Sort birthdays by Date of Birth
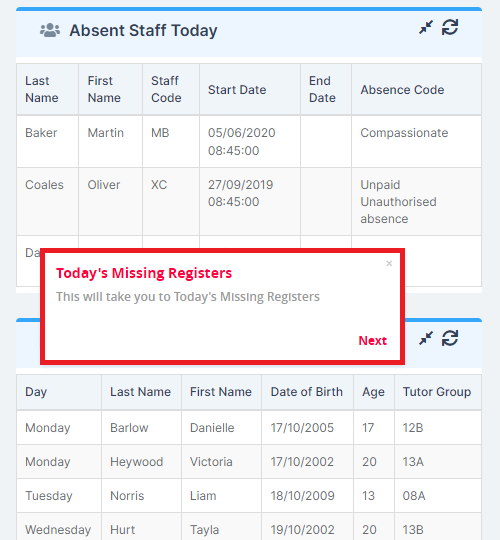500x540 pixels. (308, 392)
